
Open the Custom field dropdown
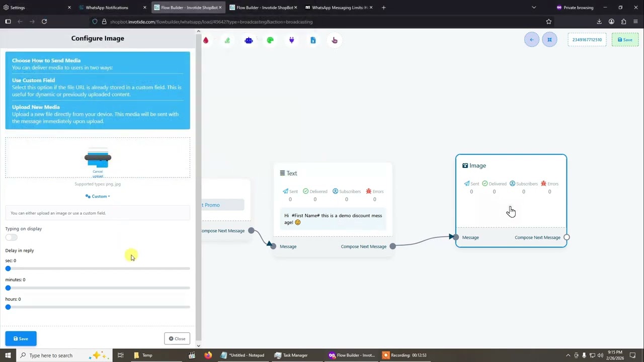pyautogui.click(x=98, y=196)
